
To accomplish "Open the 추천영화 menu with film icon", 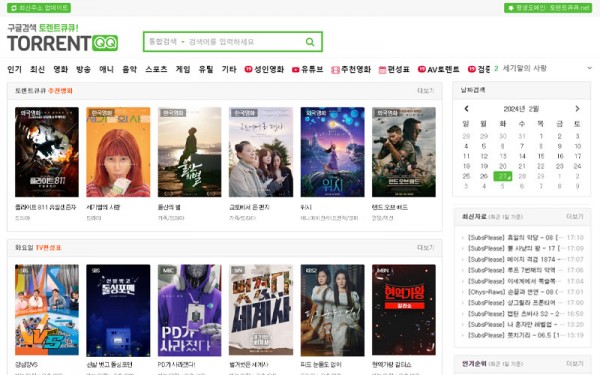I will (351, 69).
